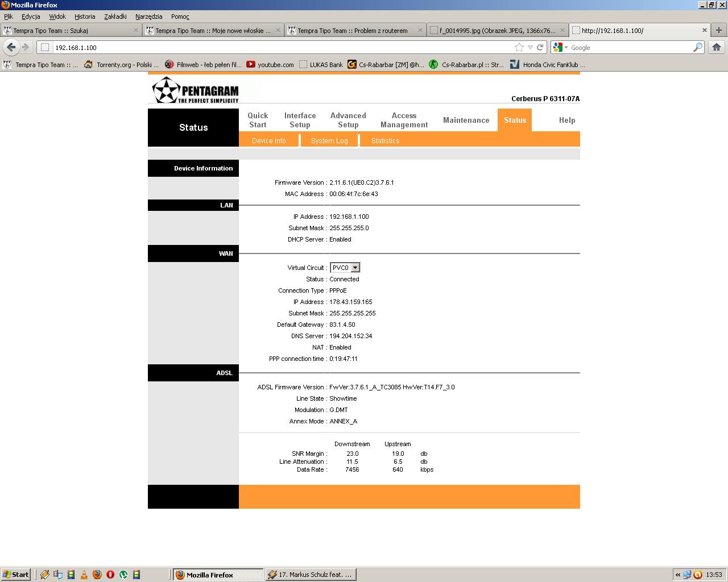Close the http://192.168.1.100/ tab
This screenshot has height=582, width=728.
pos(704,30)
